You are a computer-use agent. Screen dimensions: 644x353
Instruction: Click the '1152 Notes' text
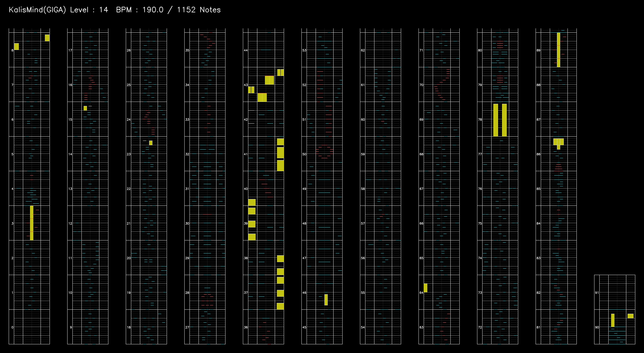199,10
